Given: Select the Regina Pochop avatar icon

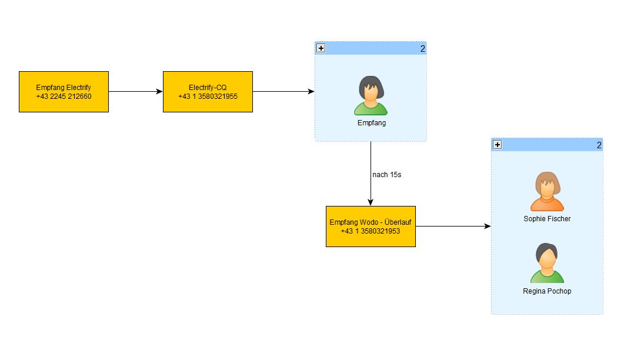Looking at the screenshot, I should point(547,263).
